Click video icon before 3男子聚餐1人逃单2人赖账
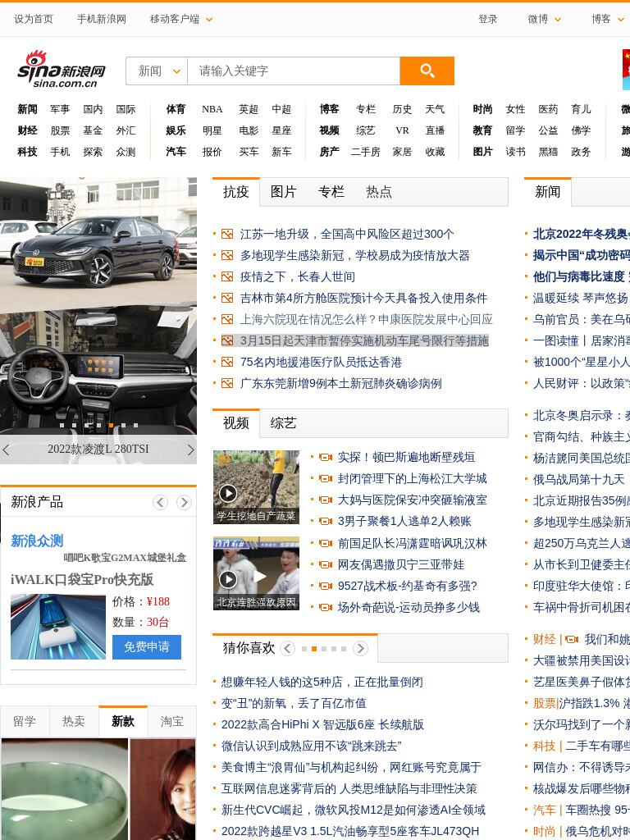The height and width of the screenshot is (840, 630). 325,521
